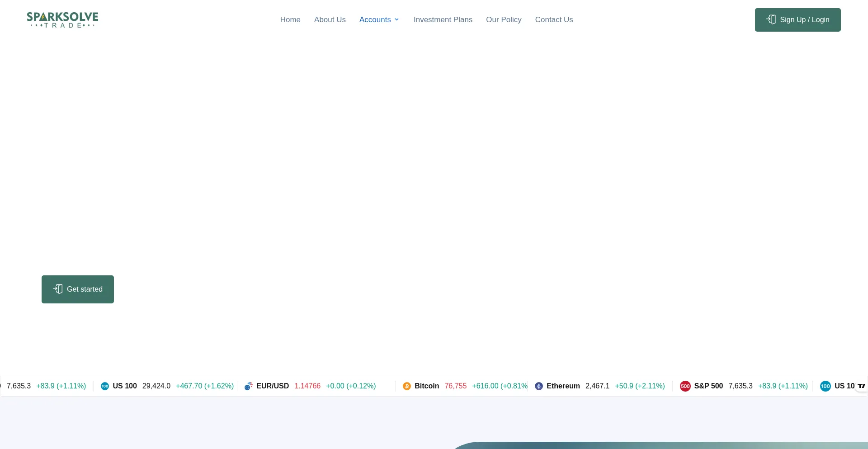Screen dimensions: 868x449
Task: Click the Get started button
Action: click(78, 289)
